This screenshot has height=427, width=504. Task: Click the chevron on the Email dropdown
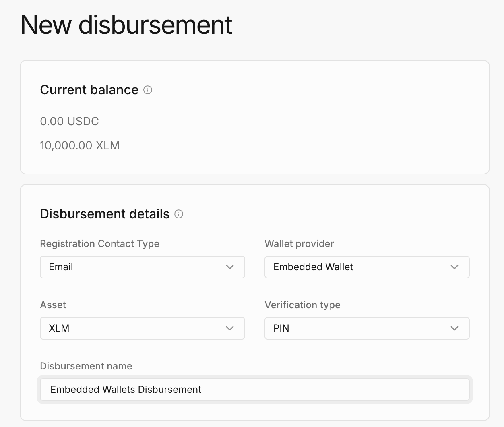(230, 267)
